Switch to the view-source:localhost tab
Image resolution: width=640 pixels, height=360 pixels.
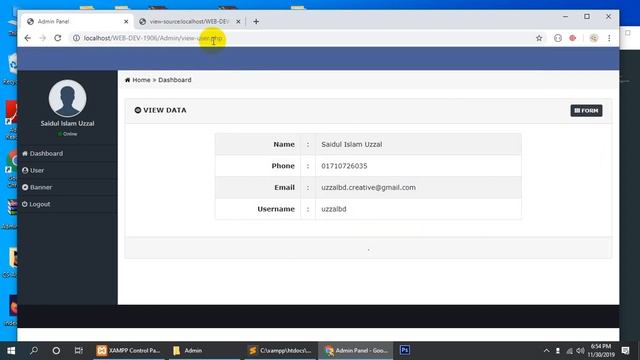coord(190,21)
